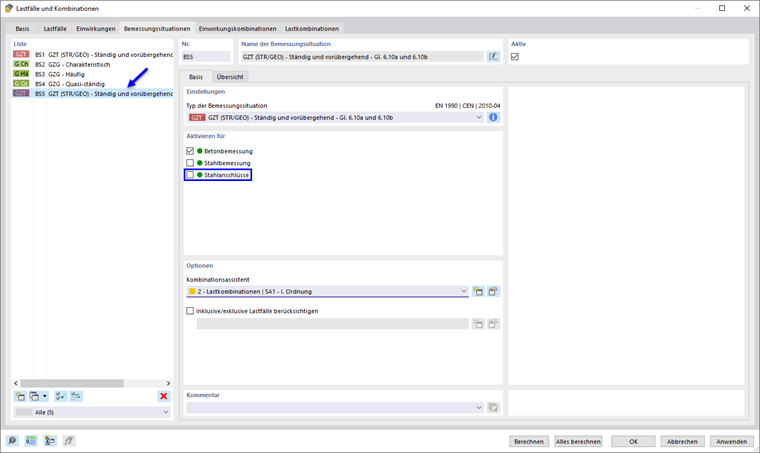Switch to the Lastfälle tab
This screenshot has width=760, height=453.
(55, 29)
